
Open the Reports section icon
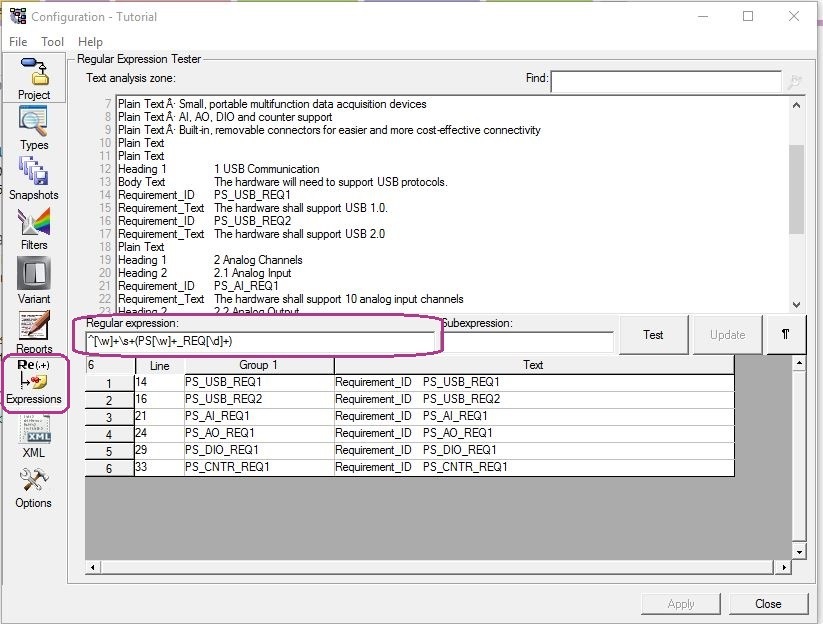click(34, 325)
